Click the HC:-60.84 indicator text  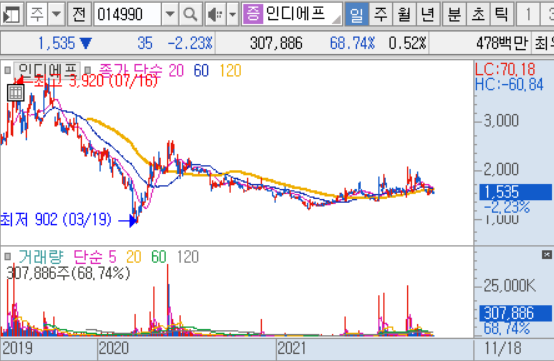[x=509, y=84]
